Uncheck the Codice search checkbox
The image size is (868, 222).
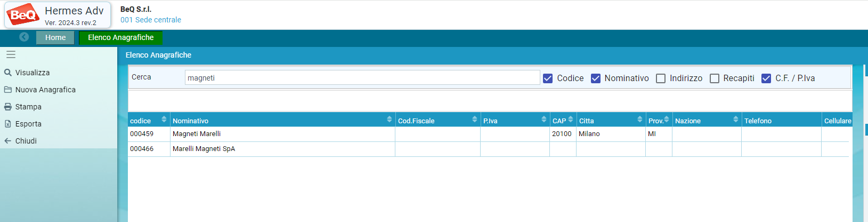coord(548,78)
